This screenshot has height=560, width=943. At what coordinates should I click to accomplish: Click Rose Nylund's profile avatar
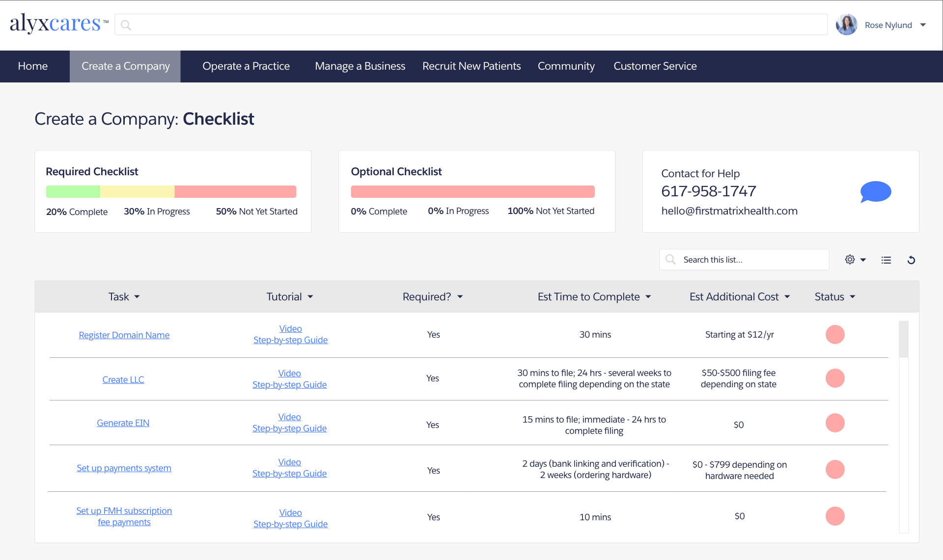point(846,25)
